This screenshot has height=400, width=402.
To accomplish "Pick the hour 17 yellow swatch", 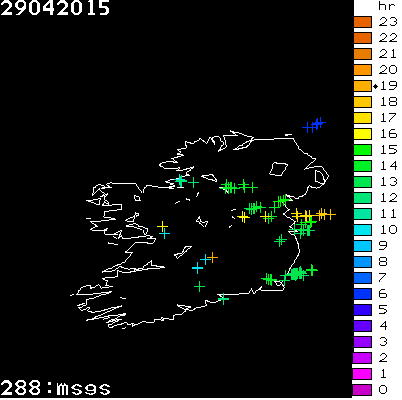I will coord(362,118).
